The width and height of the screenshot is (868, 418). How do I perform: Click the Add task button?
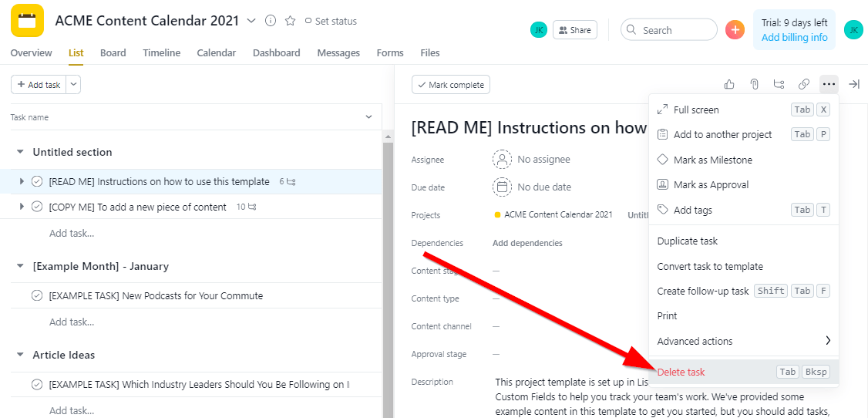[39, 85]
